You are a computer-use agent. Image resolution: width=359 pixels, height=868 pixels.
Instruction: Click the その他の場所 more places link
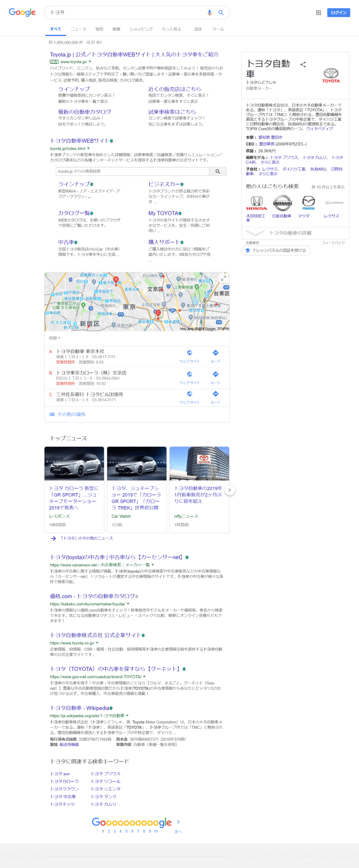click(71, 415)
